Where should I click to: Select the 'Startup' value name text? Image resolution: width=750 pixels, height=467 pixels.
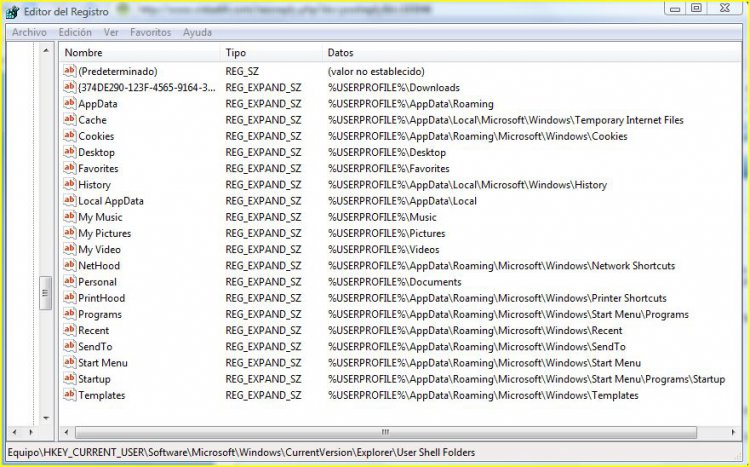tap(94, 379)
